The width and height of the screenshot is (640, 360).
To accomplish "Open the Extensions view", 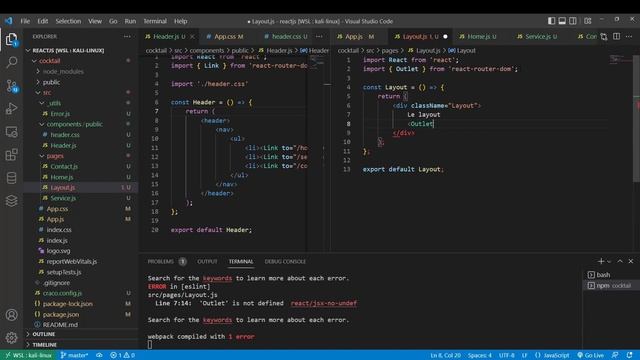I will (x=11, y=155).
